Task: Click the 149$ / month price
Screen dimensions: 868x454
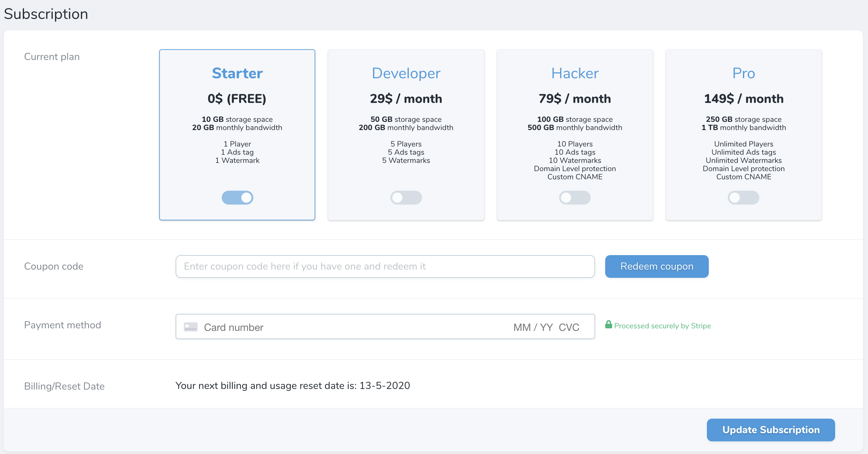Action: [x=744, y=99]
